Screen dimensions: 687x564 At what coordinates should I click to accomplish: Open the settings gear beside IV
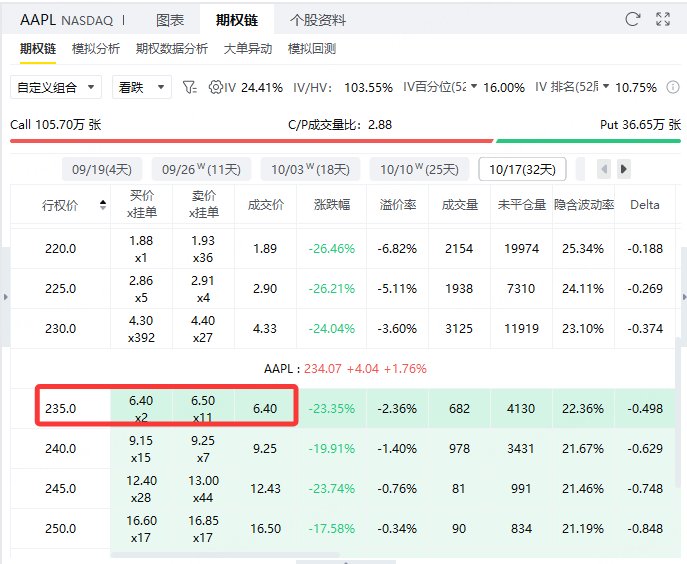215,87
